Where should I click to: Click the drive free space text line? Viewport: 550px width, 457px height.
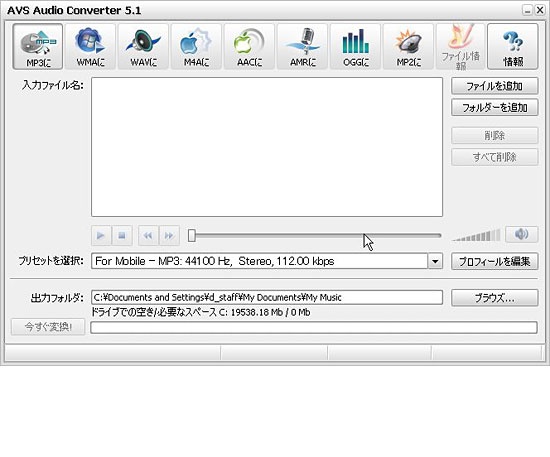[x=201, y=312]
